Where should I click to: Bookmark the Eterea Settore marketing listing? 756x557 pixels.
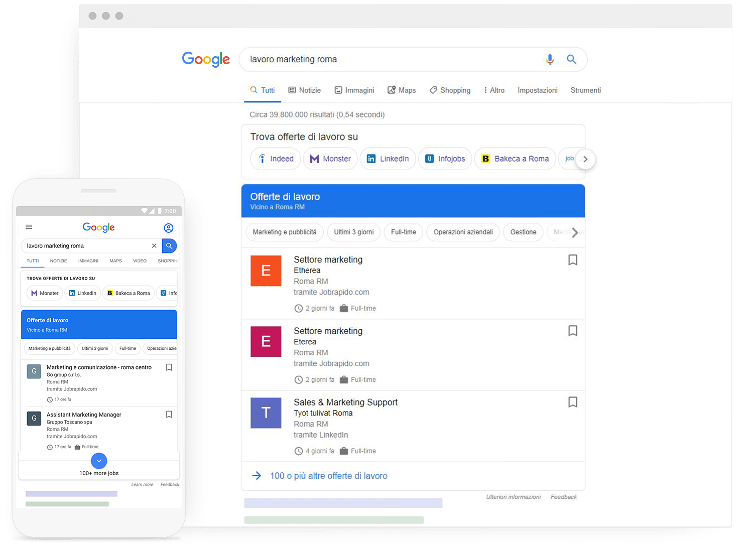[573, 331]
